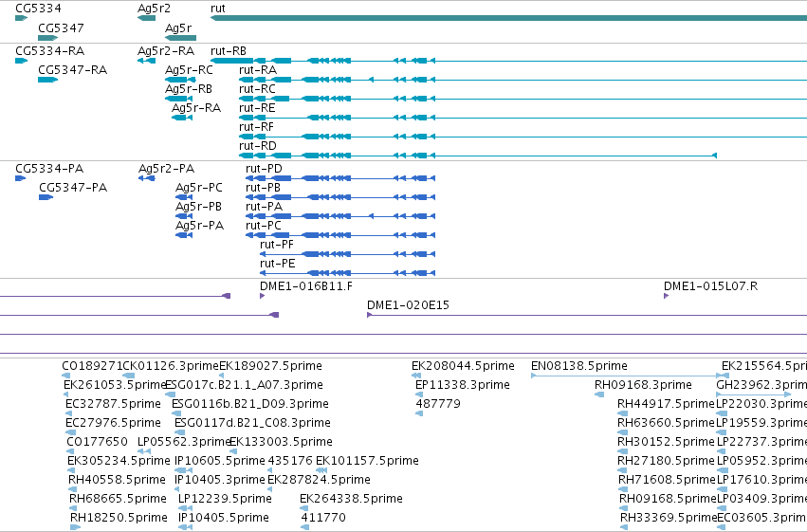Click the 435176 feature label
The width and height of the screenshot is (807, 532).
click(290, 462)
